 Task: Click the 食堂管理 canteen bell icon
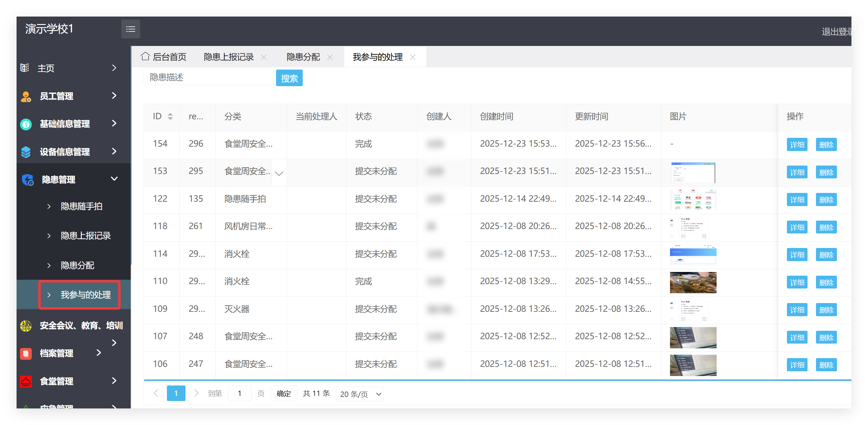click(25, 381)
